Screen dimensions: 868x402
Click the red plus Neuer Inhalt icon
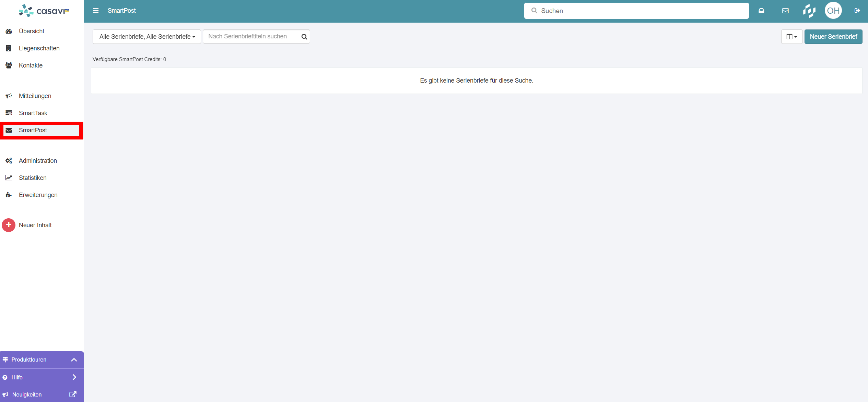[x=9, y=225]
